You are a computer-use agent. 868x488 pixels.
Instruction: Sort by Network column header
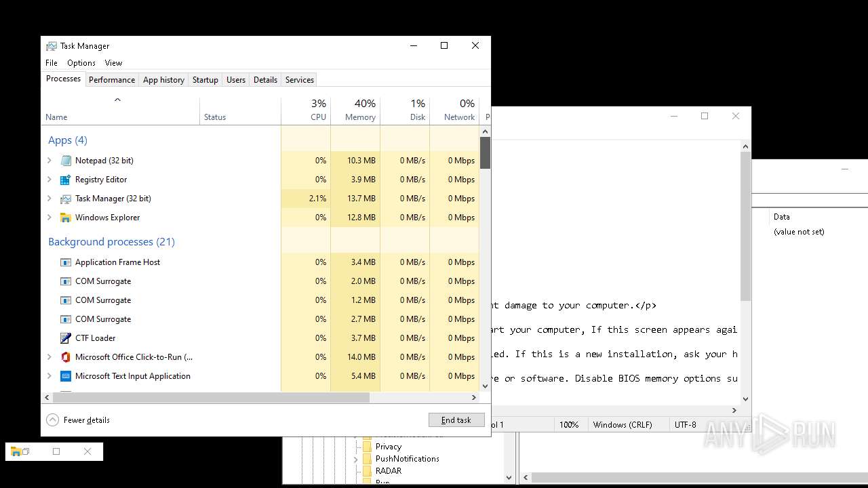click(454, 110)
